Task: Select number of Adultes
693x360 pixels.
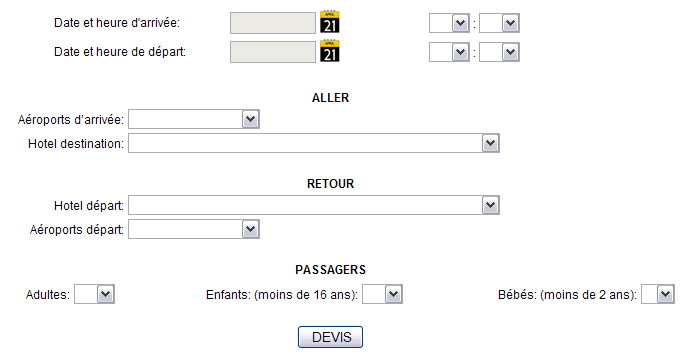Action: [94, 294]
